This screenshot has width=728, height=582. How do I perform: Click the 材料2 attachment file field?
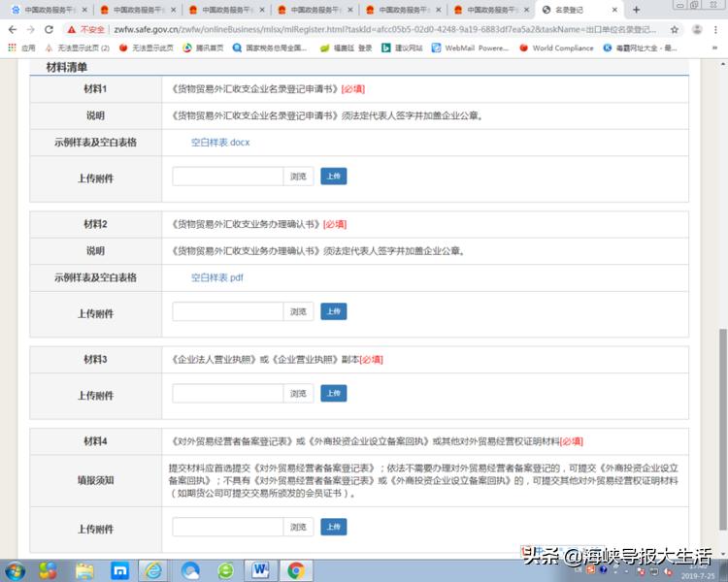coord(227,311)
